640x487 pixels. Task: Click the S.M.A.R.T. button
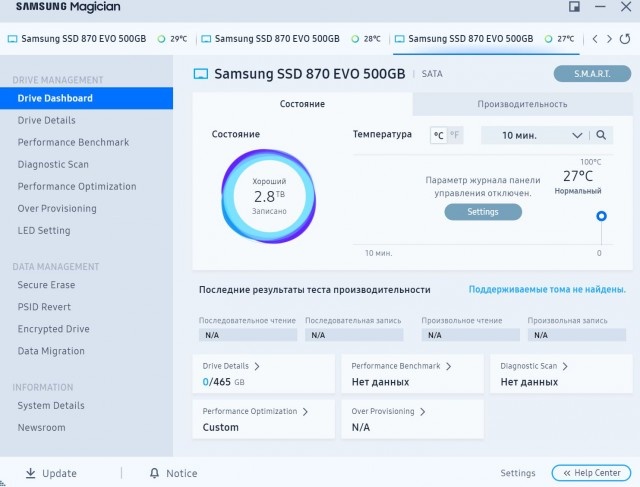pos(592,74)
